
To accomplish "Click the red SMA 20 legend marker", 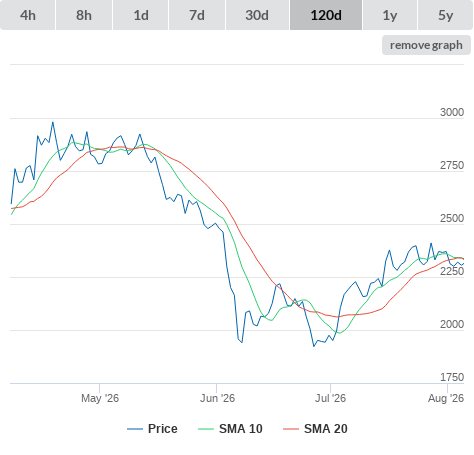I will click(x=291, y=429).
